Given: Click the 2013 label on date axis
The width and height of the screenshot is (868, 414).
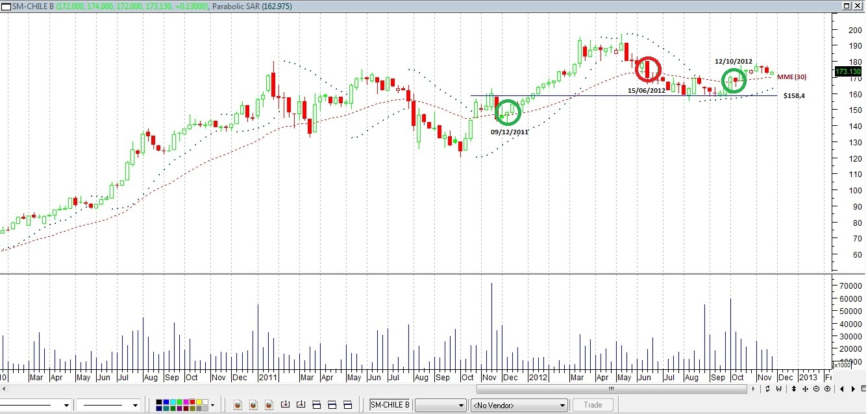Looking at the screenshot, I should coord(808,377).
